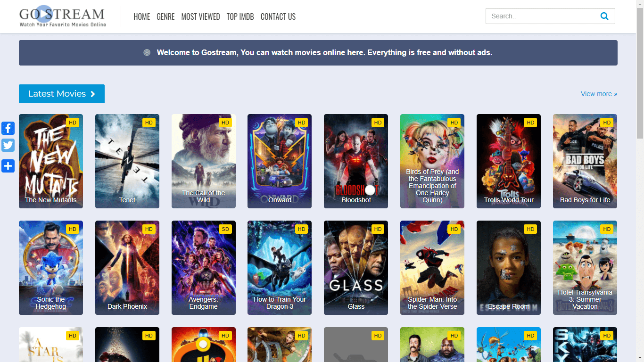Click the HD badge on Tenet poster
Screen dimensions: 644x362
point(149,123)
